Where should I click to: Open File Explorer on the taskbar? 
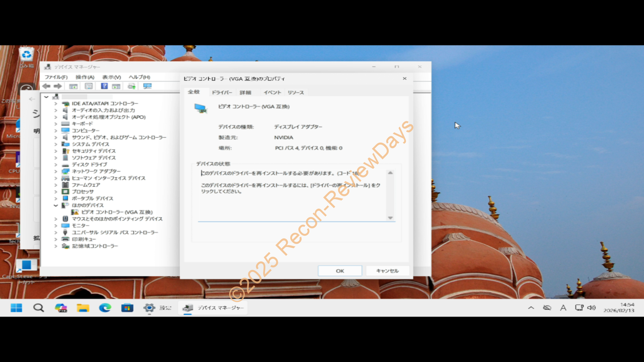point(83,308)
